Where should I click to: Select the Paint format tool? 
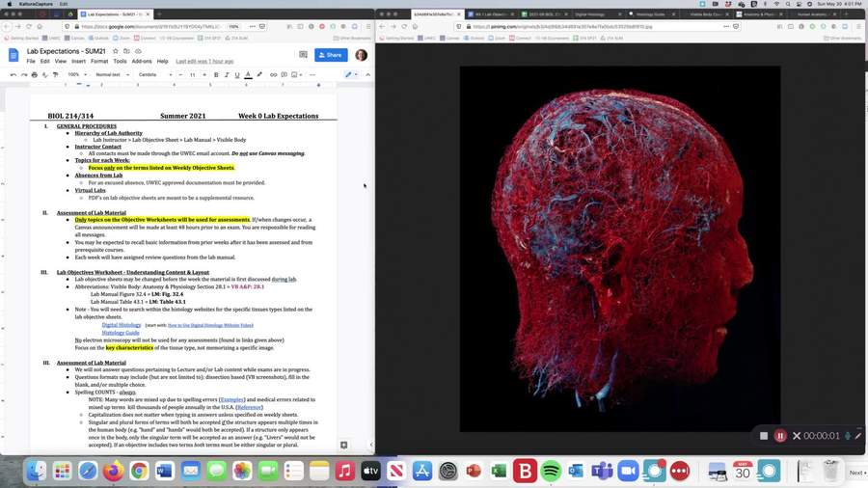point(55,74)
